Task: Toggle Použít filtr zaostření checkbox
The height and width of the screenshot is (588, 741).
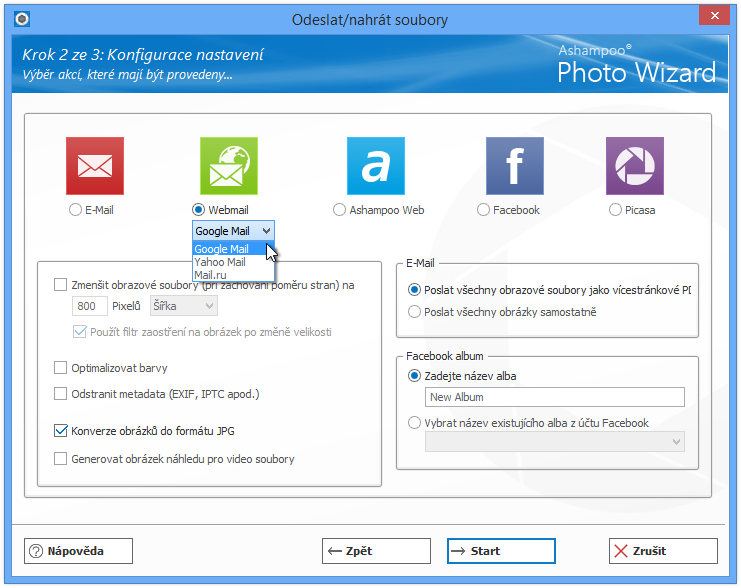Action: point(80,332)
